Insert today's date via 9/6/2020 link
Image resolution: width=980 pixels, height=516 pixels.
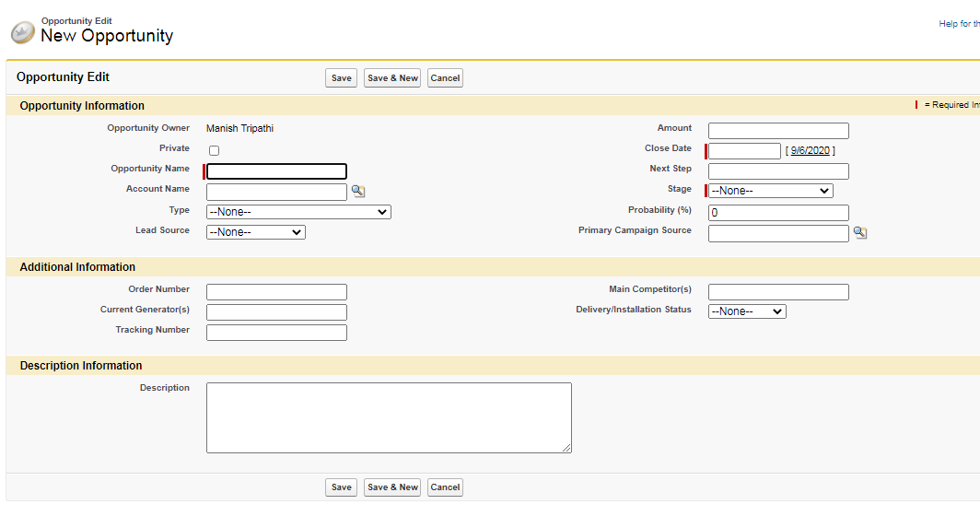[x=810, y=151]
